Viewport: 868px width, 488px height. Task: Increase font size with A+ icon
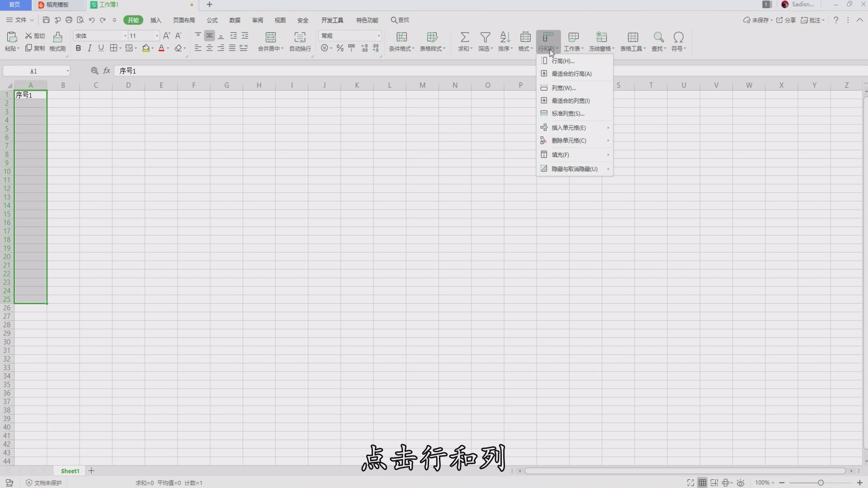tap(166, 36)
